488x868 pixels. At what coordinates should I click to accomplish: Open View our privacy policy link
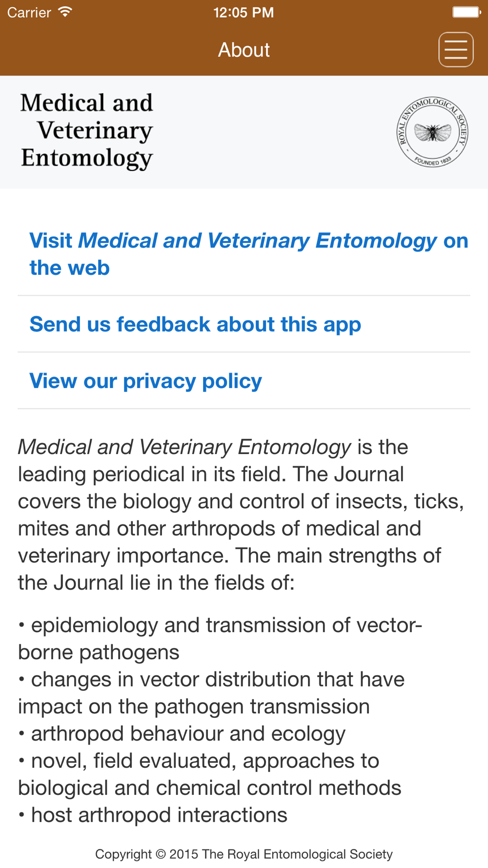(x=244, y=381)
